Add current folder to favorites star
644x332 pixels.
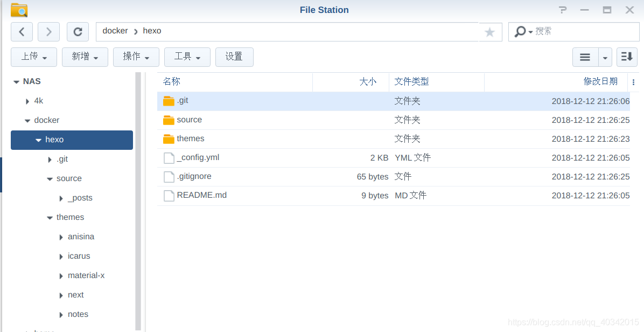coord(489,32)
